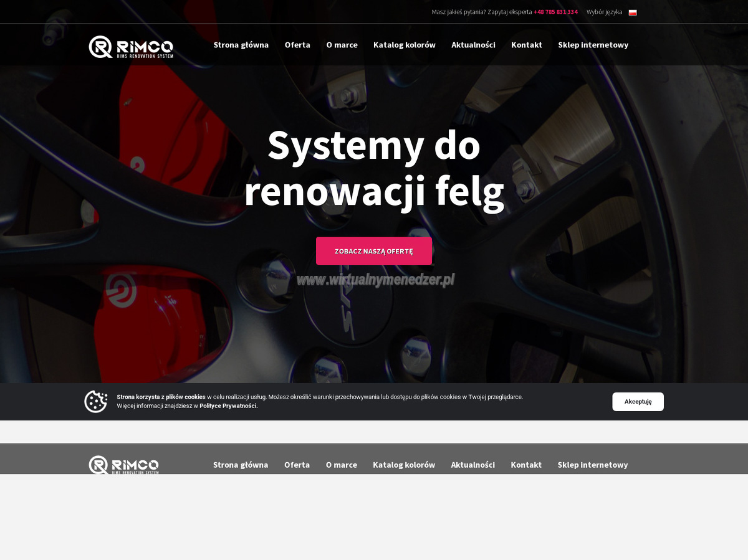This screenshot has height=560, width=748.
Task: Click the Rimco logo in the lower gray bar
Action: (x=123, y=465)
